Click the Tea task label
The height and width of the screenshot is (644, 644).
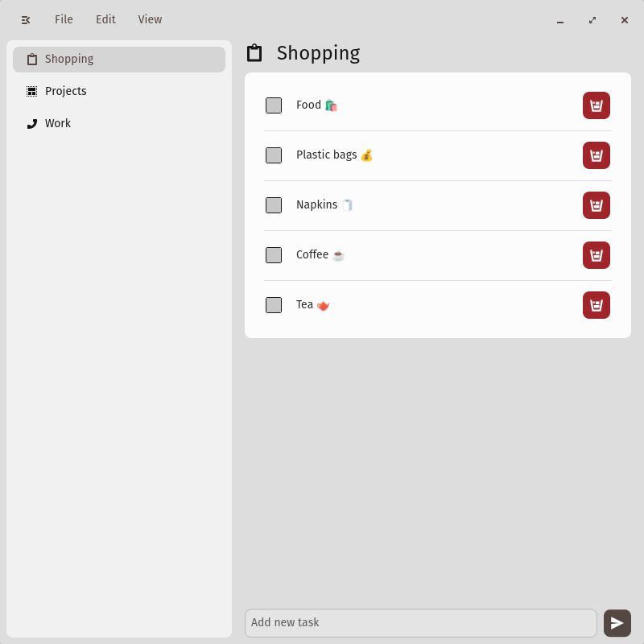(x=312, y=305)
